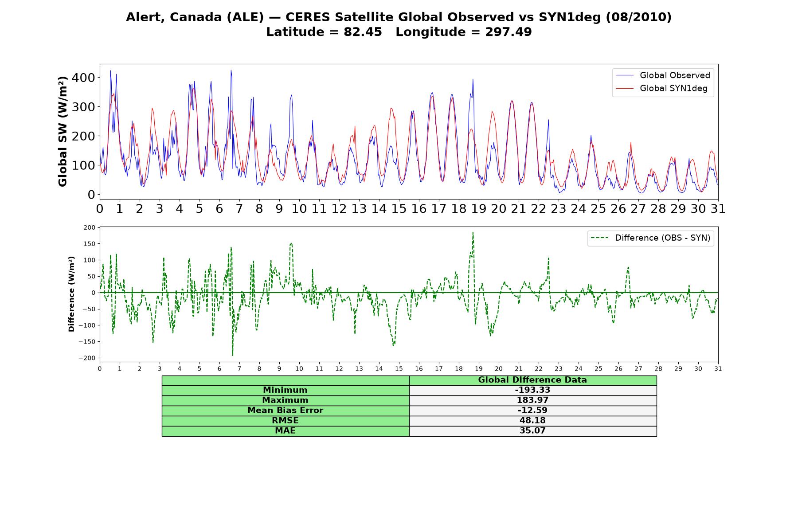This screenshot has width=798, height=532.
Task: Select the Global SYN1deg legend label
Action: pos(673,88)
